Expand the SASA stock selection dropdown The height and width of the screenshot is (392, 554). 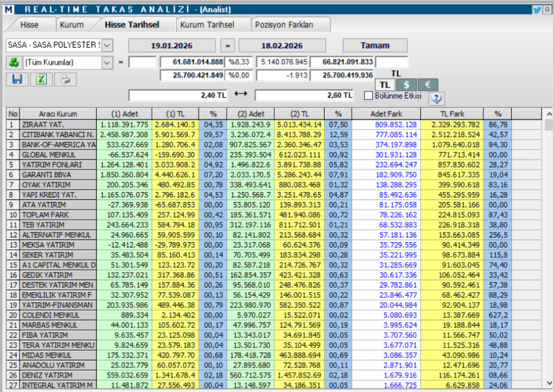pyautogui.click(x=107, y=45)
